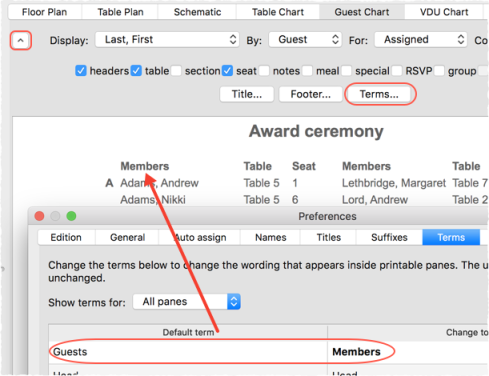Uncheck the table checkbox

[136, 71]
